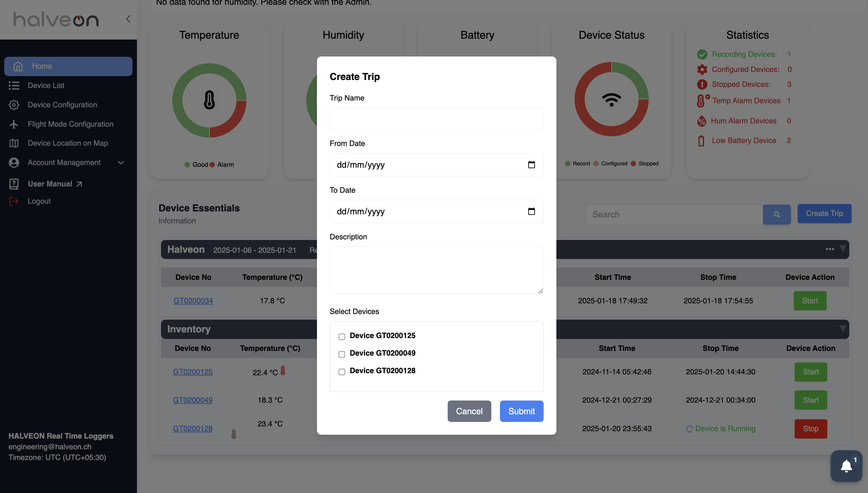Open To Date calendar picker icon
The width and height of the screenshot is (868, 493).
click(x=531, y=212)
